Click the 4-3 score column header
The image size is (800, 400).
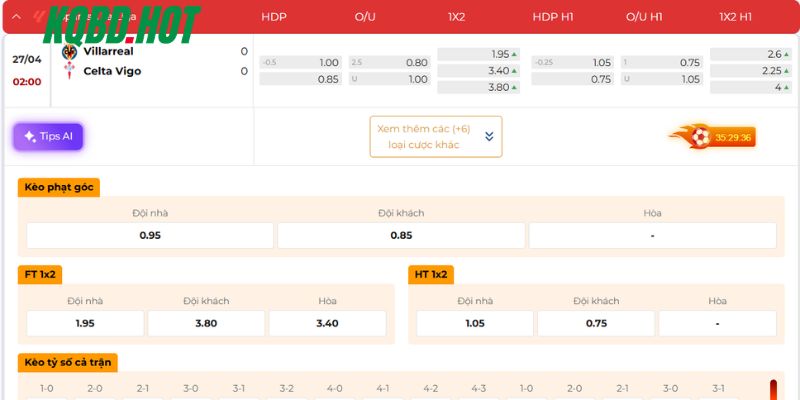tap(479, 388)
